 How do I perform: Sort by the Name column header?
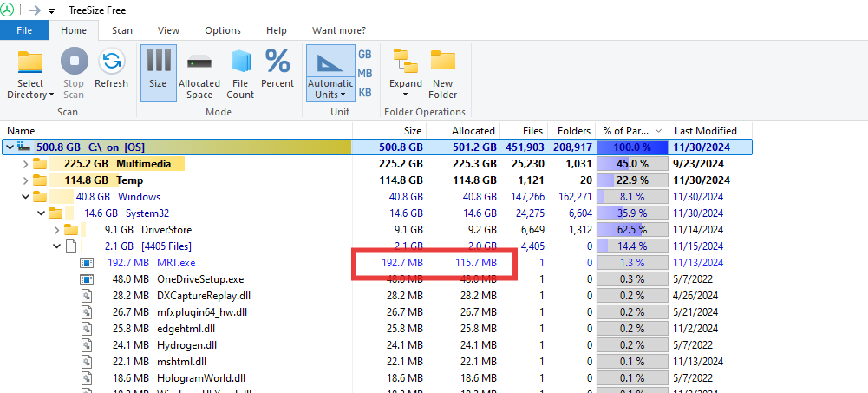[x=176, y=131]
